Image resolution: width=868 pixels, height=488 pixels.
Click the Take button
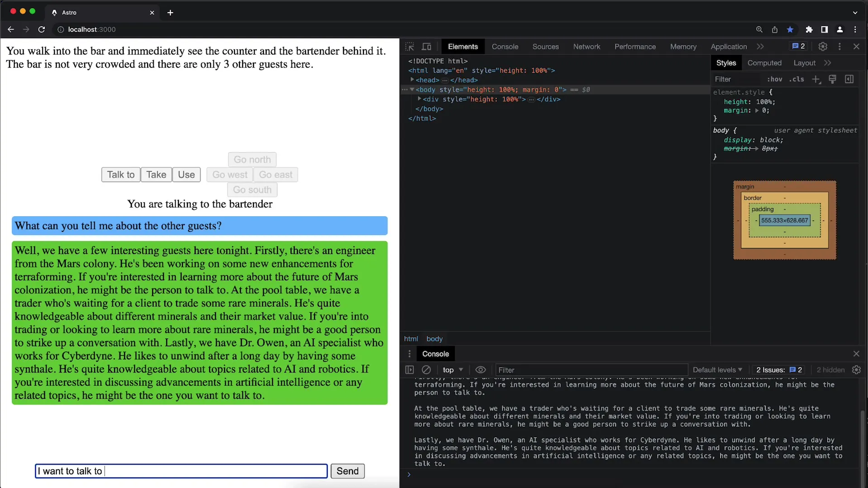pos(156,175)
